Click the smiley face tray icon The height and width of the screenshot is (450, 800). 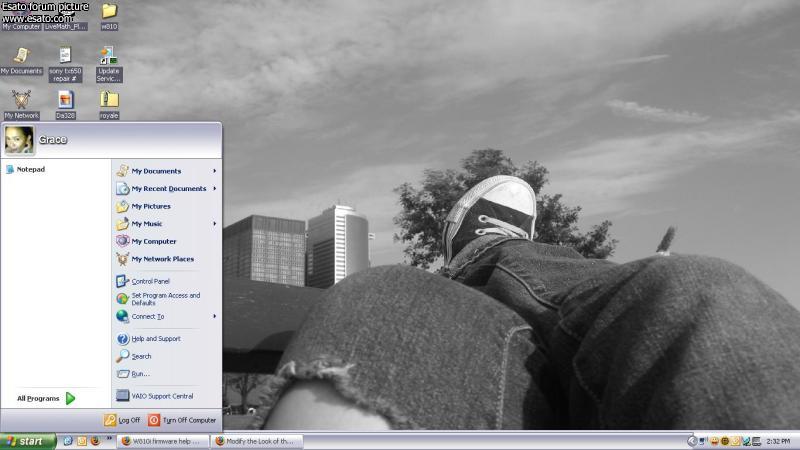point(714,441)
